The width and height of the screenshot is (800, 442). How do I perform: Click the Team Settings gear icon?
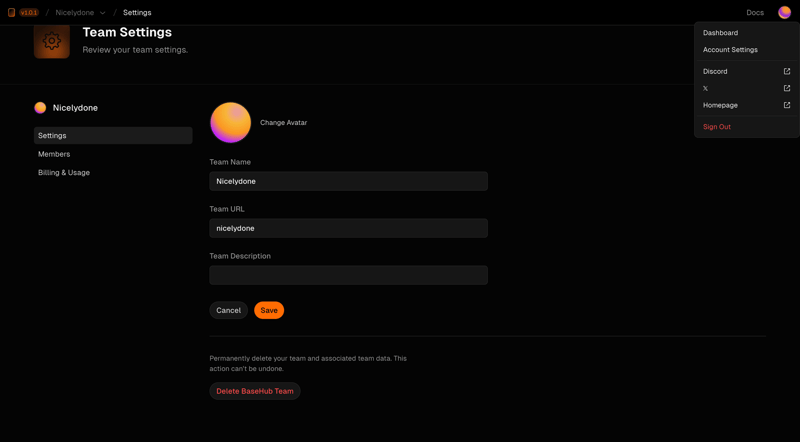tap(52, 41)
